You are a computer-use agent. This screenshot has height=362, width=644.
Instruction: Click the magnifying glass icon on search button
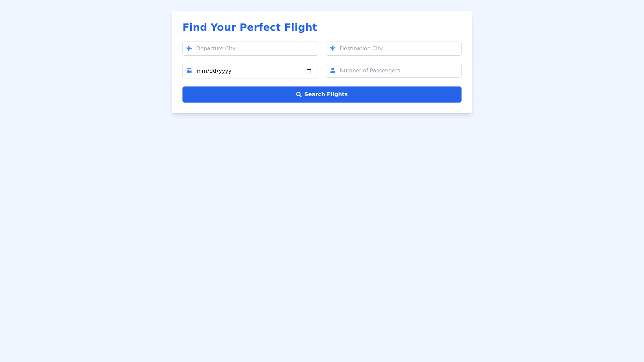[299, 95]
